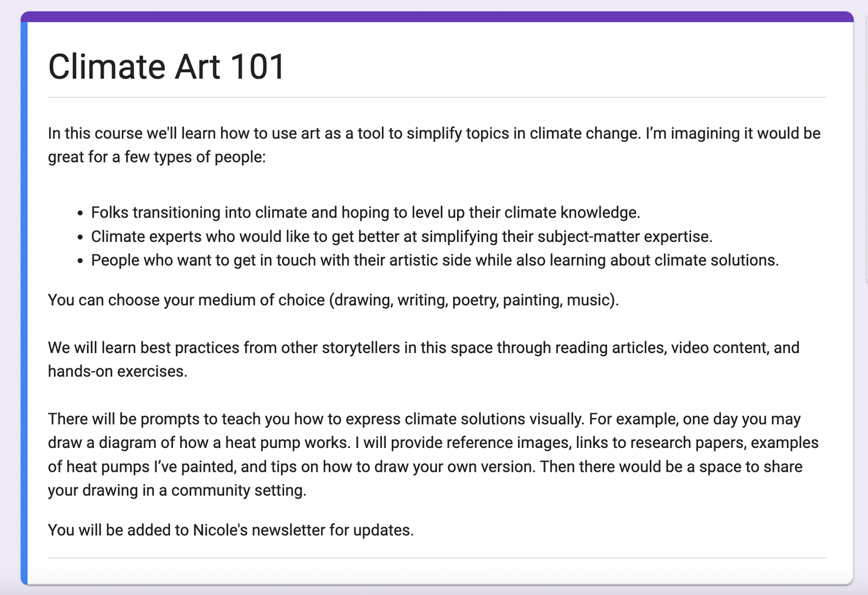Select the "Folks transitioning into climate" bullet text
868x595 pixels.
tap(365, 212)
